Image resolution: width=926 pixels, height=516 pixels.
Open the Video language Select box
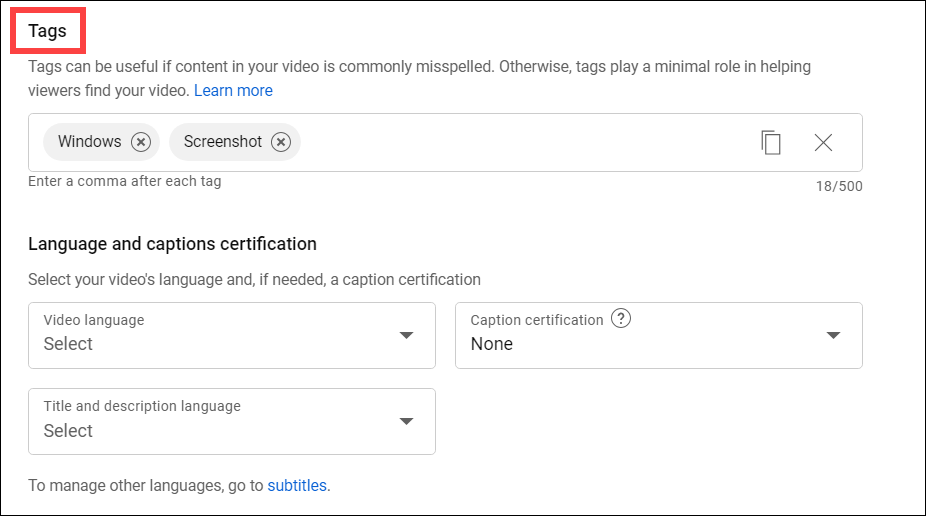(232, 335)
